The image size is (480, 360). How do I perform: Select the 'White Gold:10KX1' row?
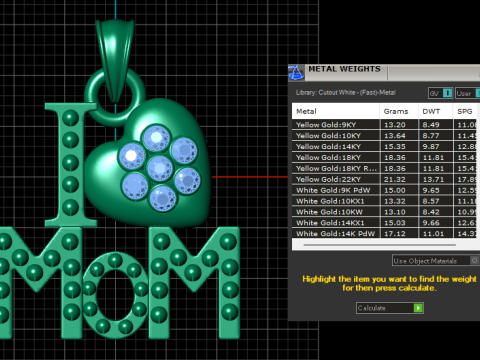(x=385, y=201)
